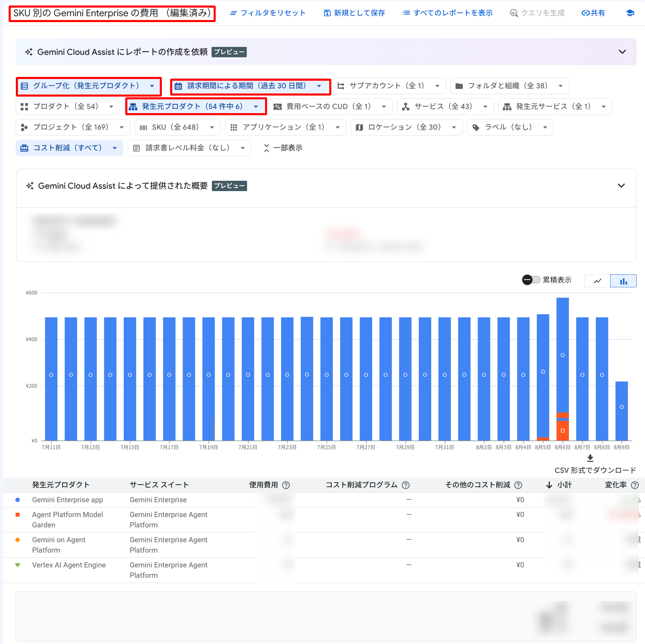The image size is (645, 644).
Task: Open the フォルダと組織（全 38）filter
Action: [510, 86]
